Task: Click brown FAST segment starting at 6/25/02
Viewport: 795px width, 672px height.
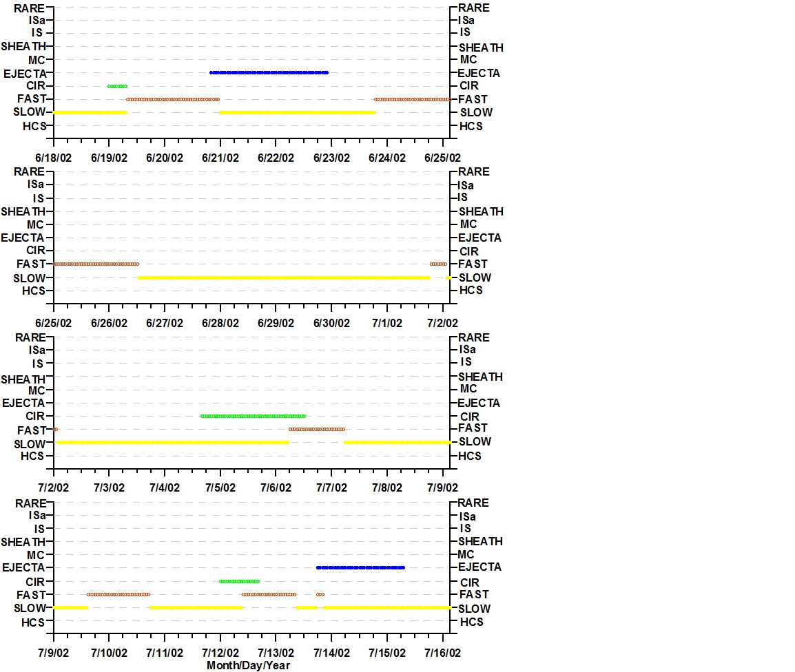Action: [x=96, y=264]
